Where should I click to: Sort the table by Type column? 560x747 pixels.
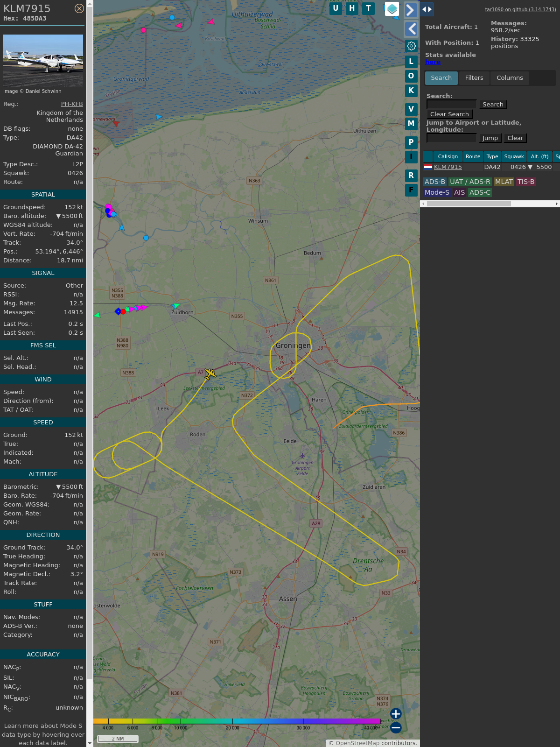(492, 157)
